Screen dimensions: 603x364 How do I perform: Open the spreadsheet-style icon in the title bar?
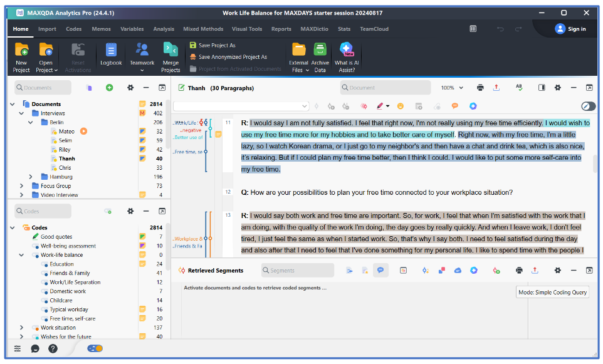[x=473, y=29]
